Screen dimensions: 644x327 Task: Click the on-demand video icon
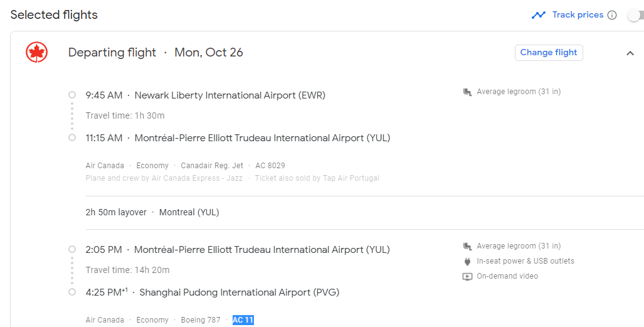[x=467, y=277]
